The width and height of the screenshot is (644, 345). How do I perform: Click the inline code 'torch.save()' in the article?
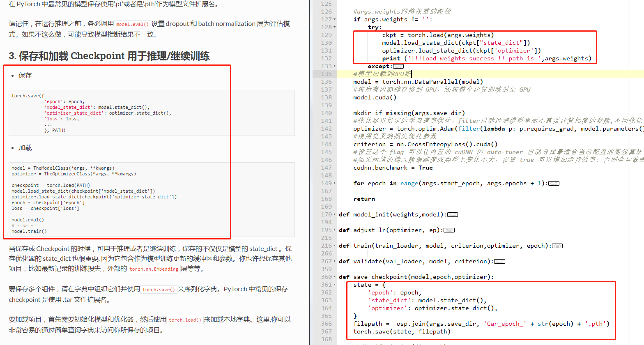pyautogui.click(x=159, y=290)
